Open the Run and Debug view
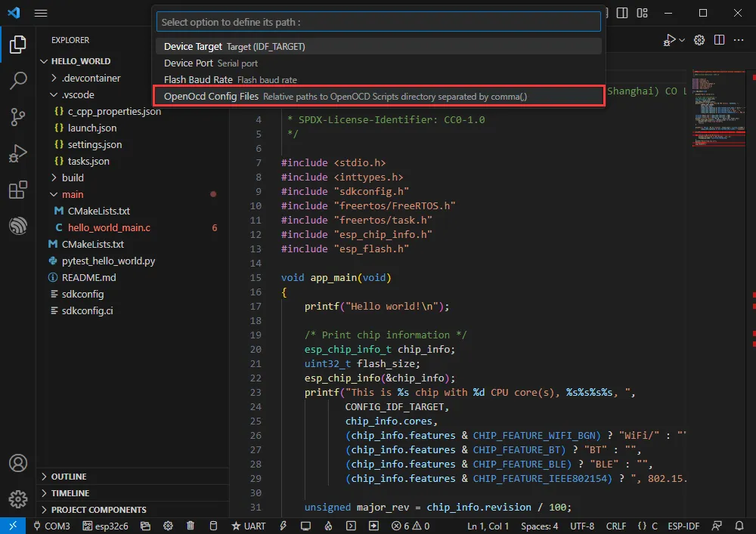This screenshot has height=534, width=756. tap(17, 153)
